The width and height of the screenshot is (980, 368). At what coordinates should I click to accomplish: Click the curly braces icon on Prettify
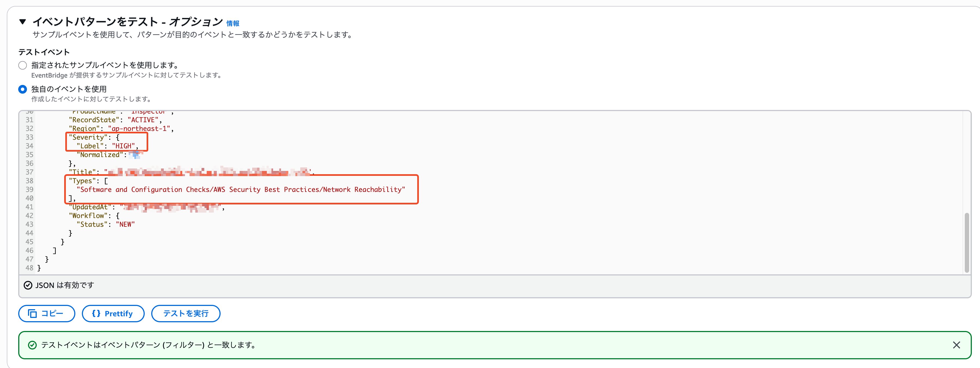pyautogui.click(x=96, y=314)
